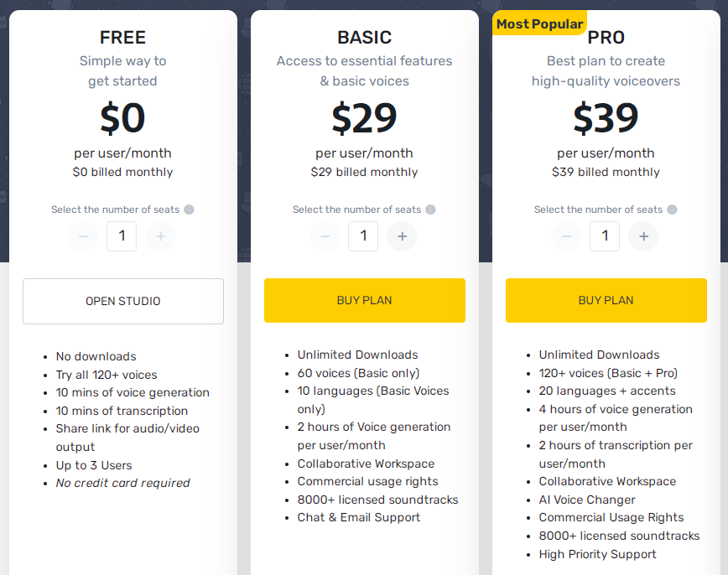Select the seat count field in Pro plan
Viewport: 728px width, 575px height.
[x=605, y=236]
